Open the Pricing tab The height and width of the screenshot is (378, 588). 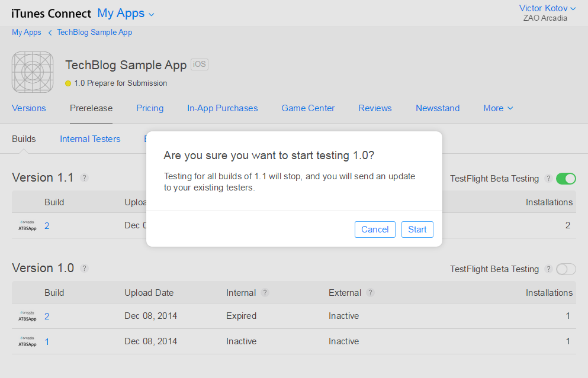pos(150,108)
